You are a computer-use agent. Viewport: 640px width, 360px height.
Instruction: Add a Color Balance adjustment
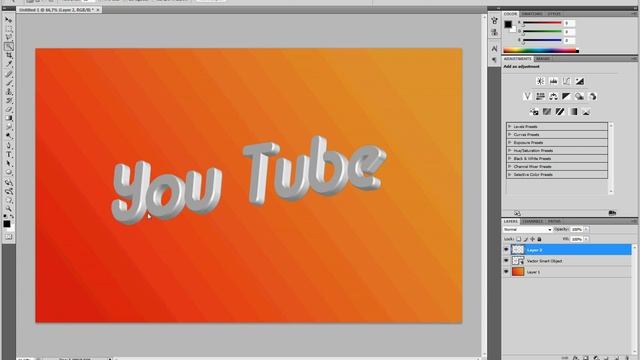tap(553, 96)
